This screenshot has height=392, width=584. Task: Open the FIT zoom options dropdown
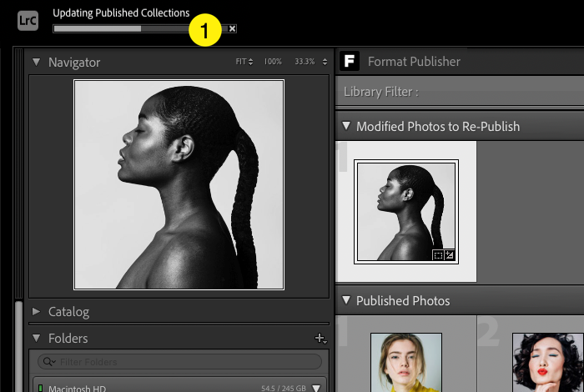244,63
